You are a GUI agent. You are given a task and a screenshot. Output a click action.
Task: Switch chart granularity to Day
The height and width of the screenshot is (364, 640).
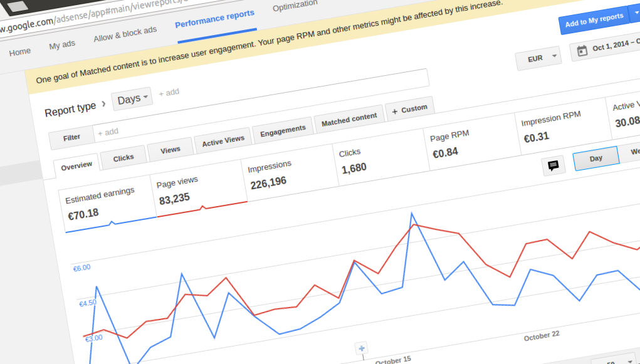tap(596, 159)
